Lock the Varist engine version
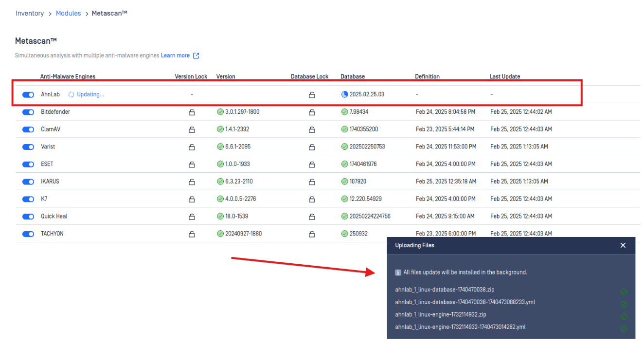The width and height of the screenshot is (644, 346). (192, 147)
